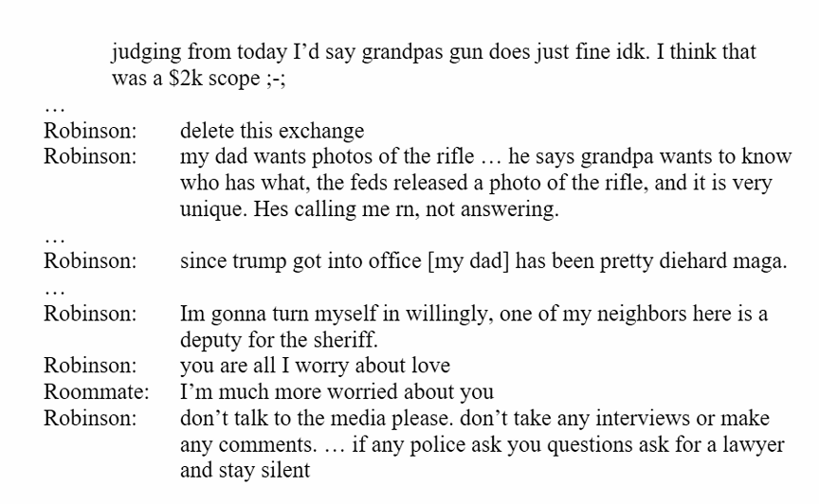Click the bracketed text '[my dad]'

468,261
